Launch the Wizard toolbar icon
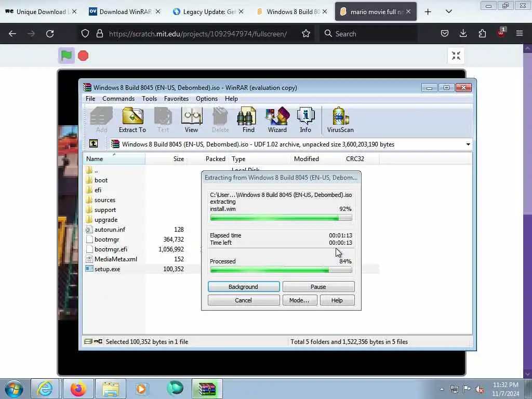 277,120
